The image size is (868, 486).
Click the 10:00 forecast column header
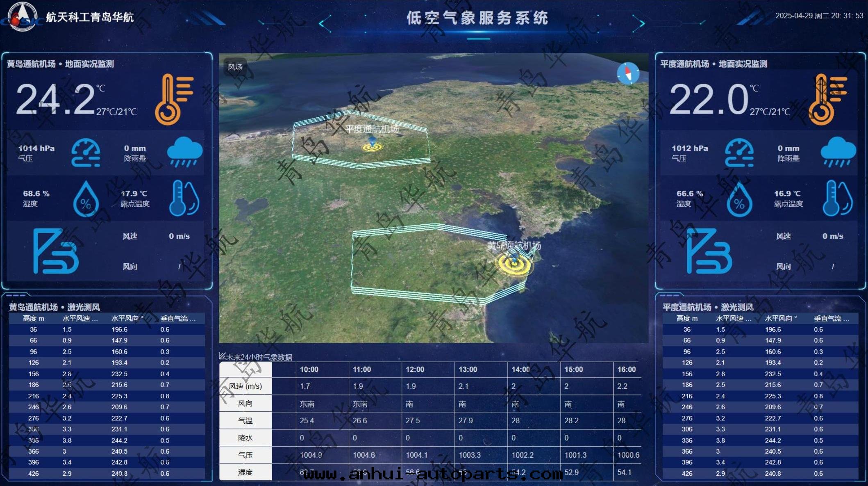click(x=309, y=369)
